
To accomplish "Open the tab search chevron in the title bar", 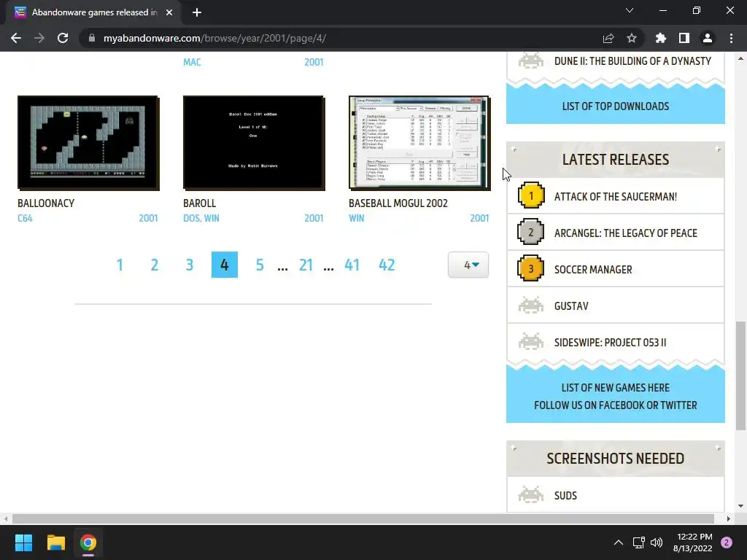I will 630,10.
